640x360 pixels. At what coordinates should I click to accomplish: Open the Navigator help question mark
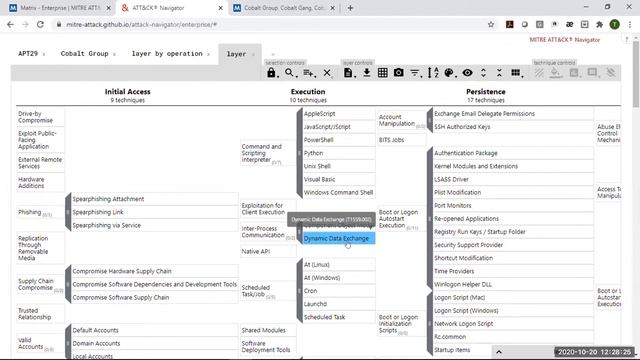[626, 40]
